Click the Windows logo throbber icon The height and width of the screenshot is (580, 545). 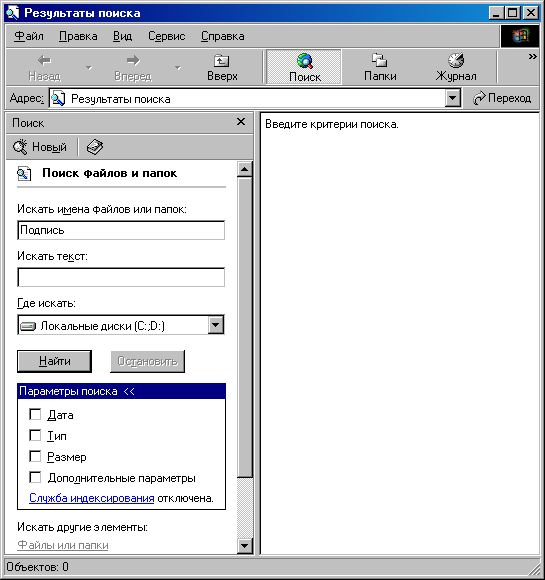click(x=520, y=36)
